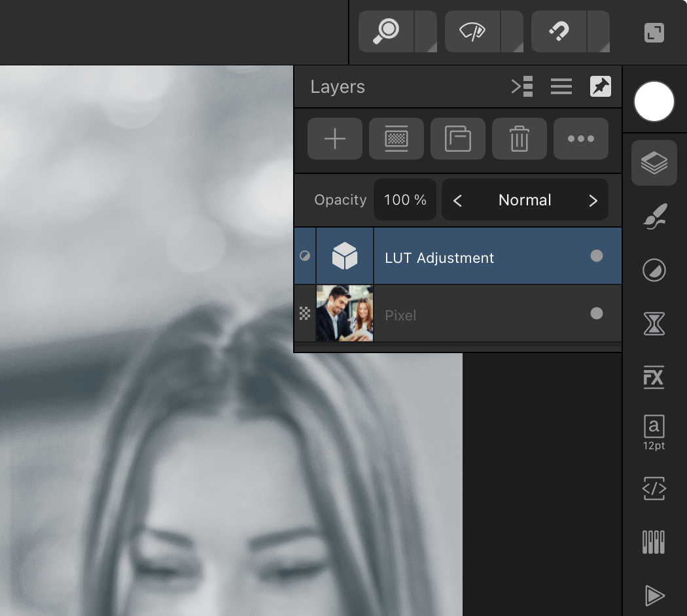Toggle the snapping magnet
Viewport: 687px width, 616px height.
pos(559,31)
